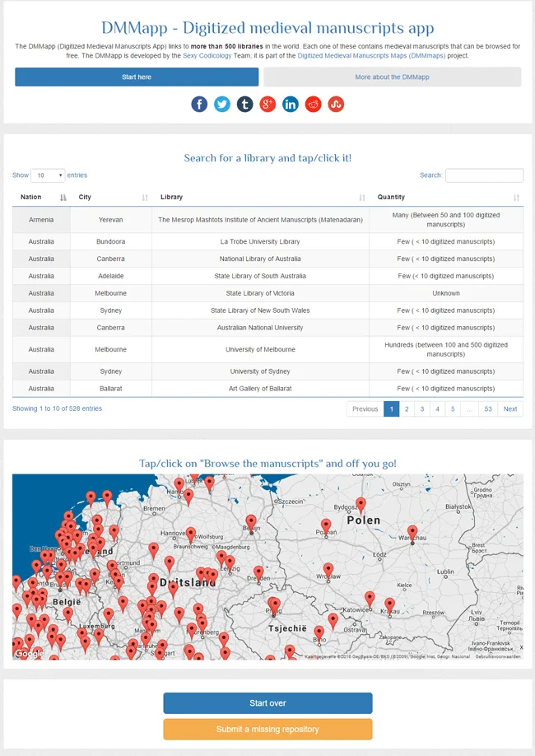Go to results page 3
535x756 pixels.
[422, 408]
